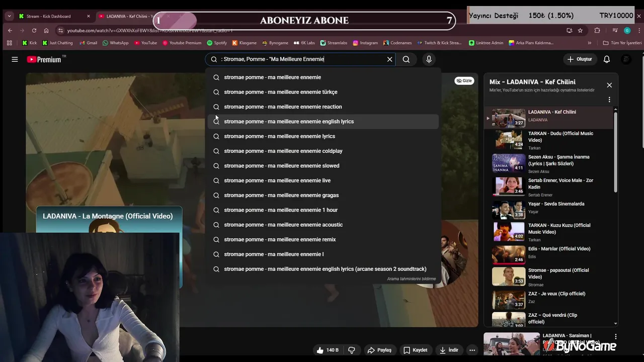Open the tab search dropdown arrow
Screen dimensions: 644x362
click(x=9, y=16)
